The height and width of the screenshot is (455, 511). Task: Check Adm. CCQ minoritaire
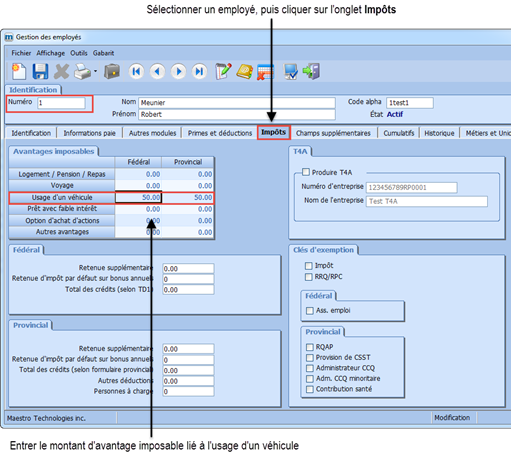pyautogui.click(x=310, y=379)
